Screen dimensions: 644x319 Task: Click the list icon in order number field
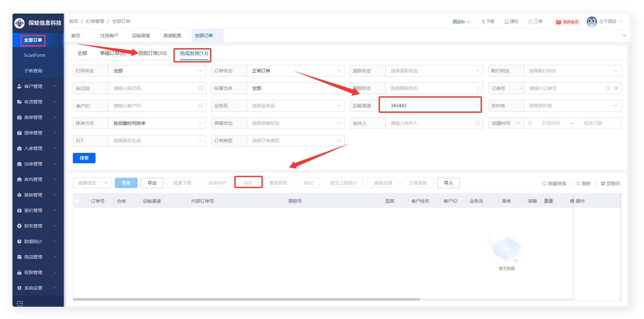pyautogui.click(x=616, y=88)
